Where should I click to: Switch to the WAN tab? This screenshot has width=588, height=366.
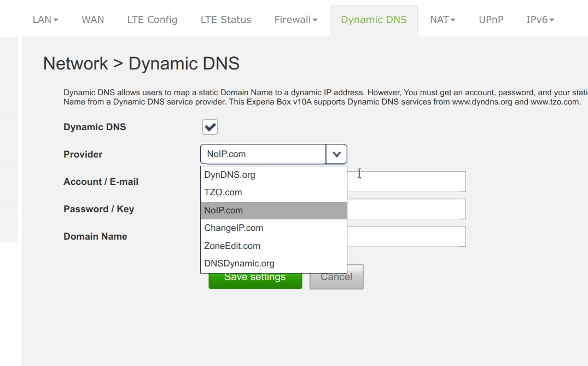click(x=93, y=20)
